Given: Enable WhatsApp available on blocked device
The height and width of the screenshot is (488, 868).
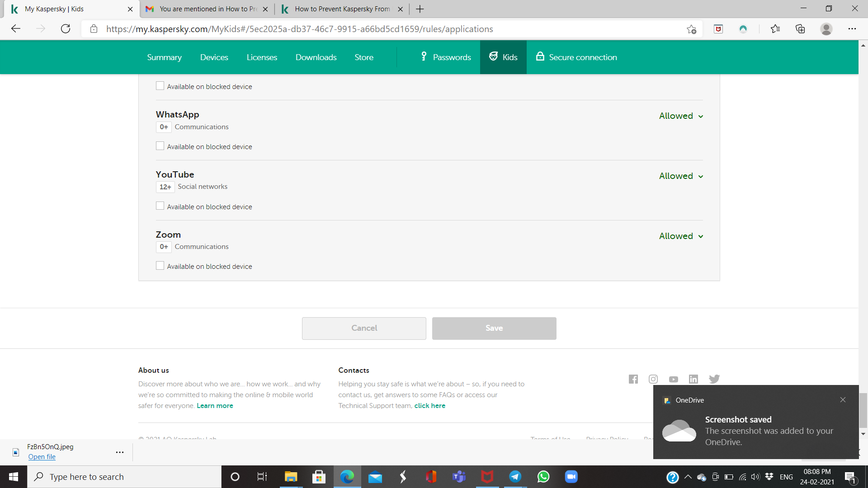Looking at the screenshot, I should click(x=160, y=146).
